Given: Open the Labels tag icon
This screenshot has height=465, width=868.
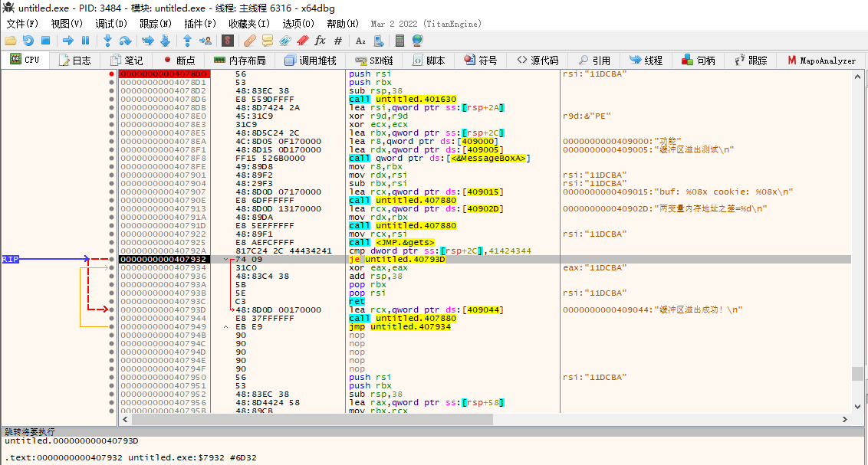Looking at the screenshot, I should click(285, 41).
